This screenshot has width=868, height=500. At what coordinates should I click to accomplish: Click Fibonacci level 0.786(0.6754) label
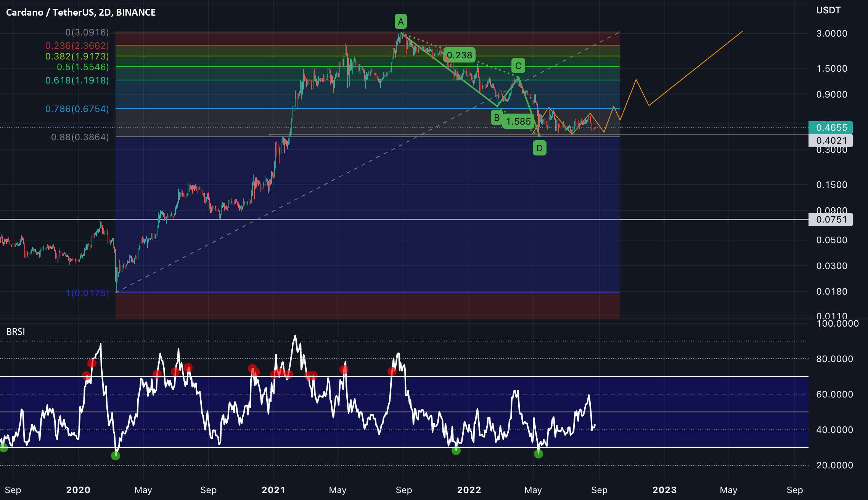point(77,109)
